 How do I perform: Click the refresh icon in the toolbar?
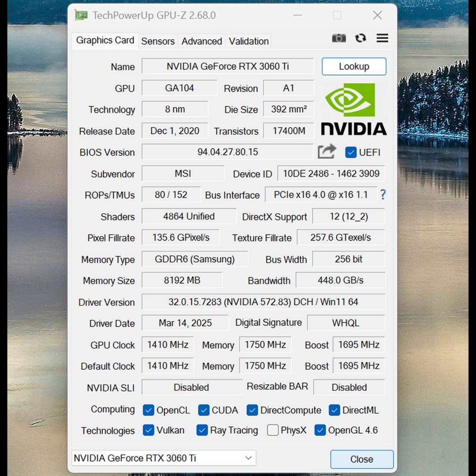coord(361,38)
